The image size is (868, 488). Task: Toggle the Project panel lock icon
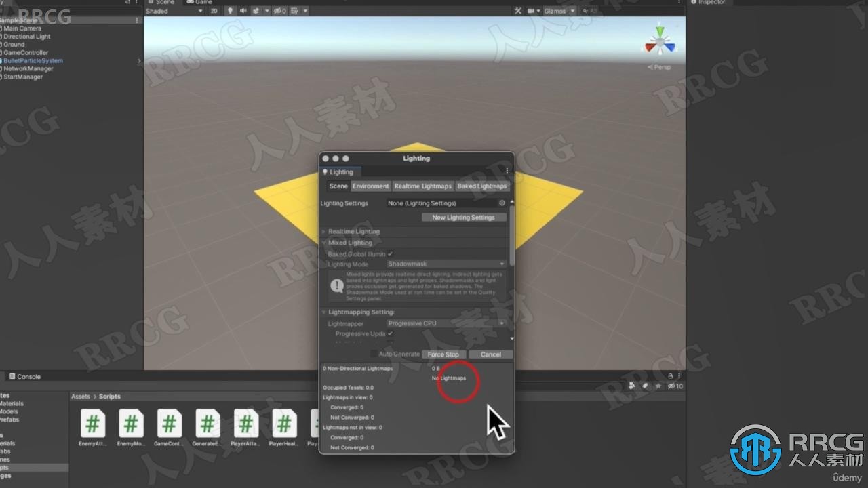pos(671,375)
